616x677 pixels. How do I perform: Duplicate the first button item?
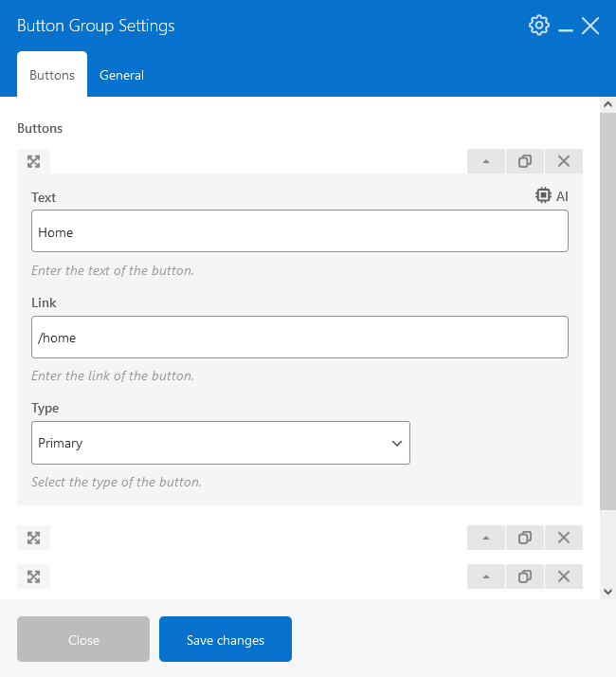point(525,161)
